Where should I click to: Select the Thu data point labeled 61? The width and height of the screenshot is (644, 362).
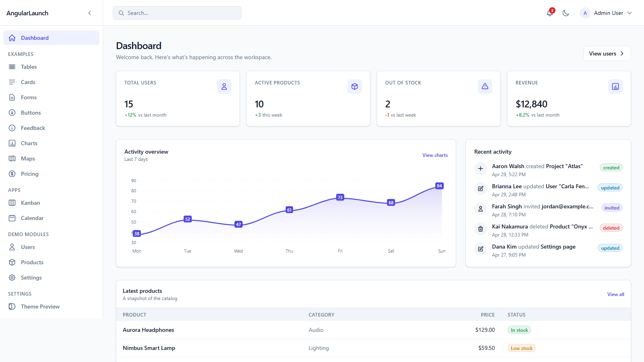(x=289, y=210)
